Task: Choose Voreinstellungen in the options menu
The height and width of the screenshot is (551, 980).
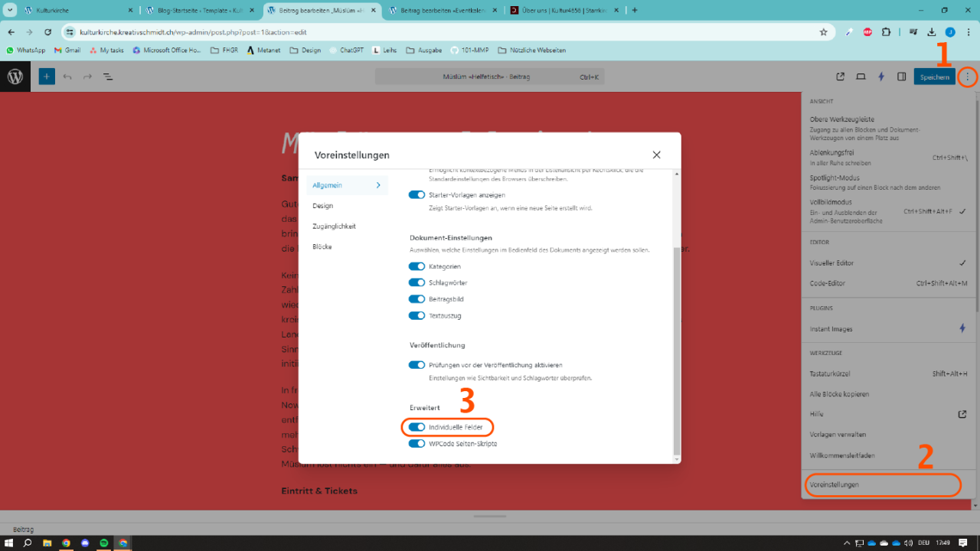Action: pyautogui.click(x=835, y=484)
